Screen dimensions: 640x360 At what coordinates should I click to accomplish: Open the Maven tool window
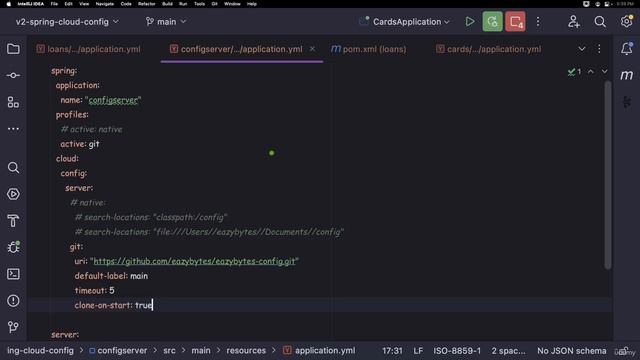click(627, 75)
